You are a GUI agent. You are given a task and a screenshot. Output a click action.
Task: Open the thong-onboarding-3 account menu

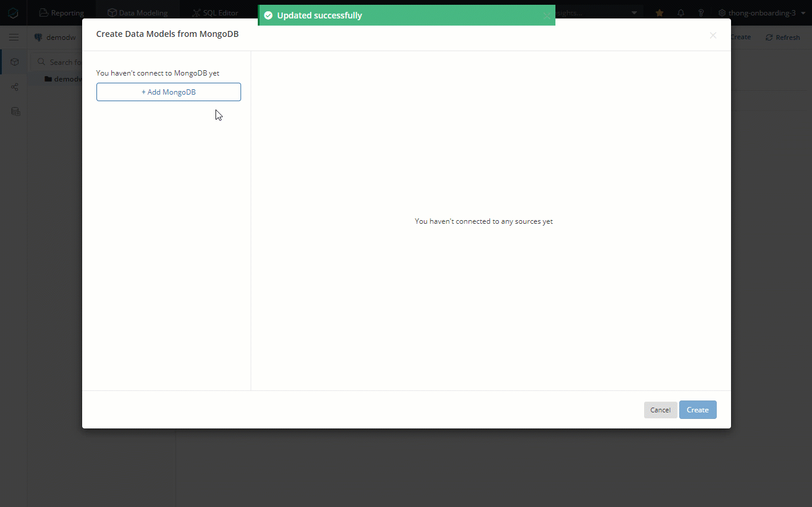click(761, 12)
